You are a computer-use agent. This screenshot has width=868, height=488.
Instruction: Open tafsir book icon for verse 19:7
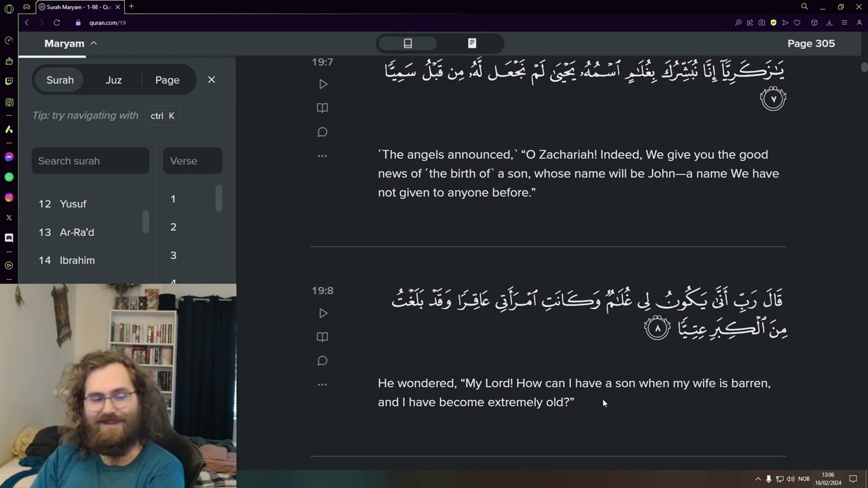pos(323,108)
